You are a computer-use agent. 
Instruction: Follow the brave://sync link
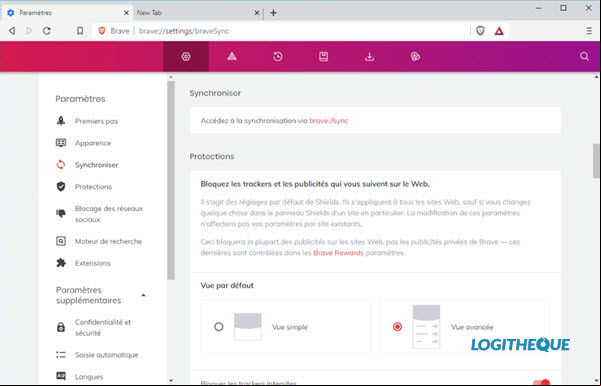pos(329,121)
